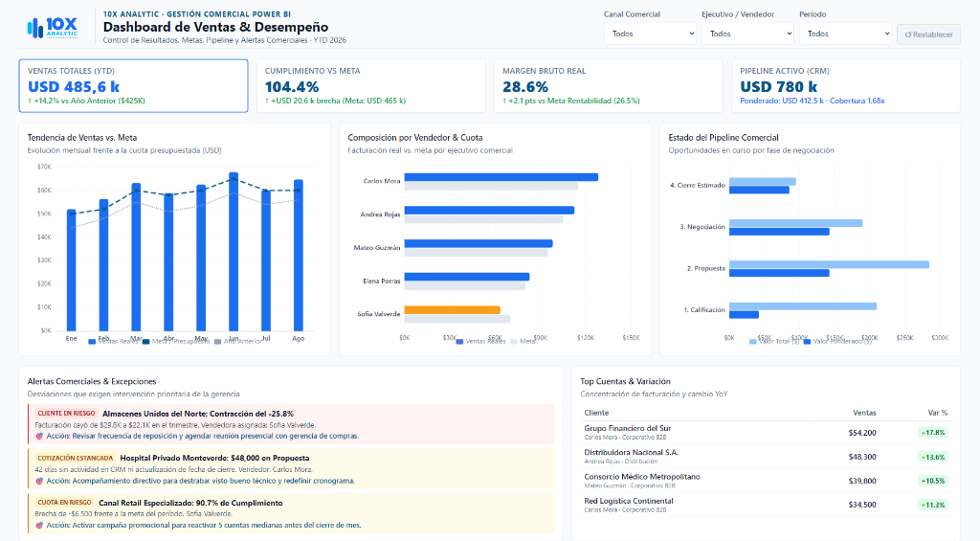Toggle Valor Total ($) legend swatch
The width and height of the screenshot is (980, 541).
point(753,342)
